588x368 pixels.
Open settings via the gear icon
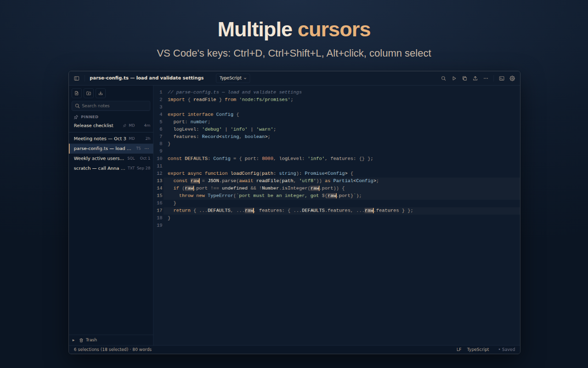click(512, 78)
